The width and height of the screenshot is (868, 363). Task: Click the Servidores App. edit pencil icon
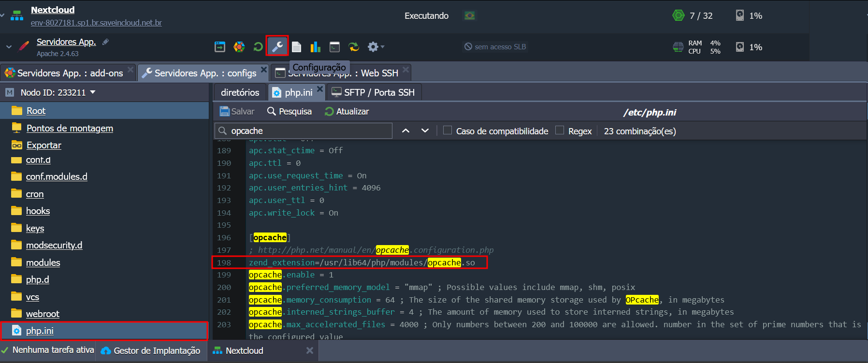click(x=105, y=42)
